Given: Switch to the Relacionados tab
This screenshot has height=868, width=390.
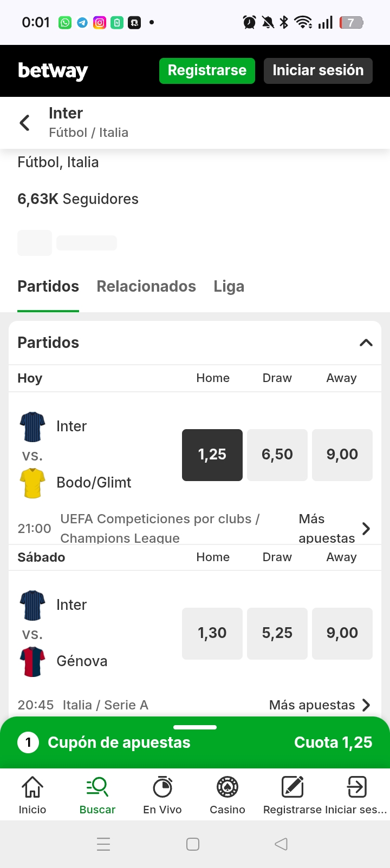Looking at the screenshot, I should [146, 286].
